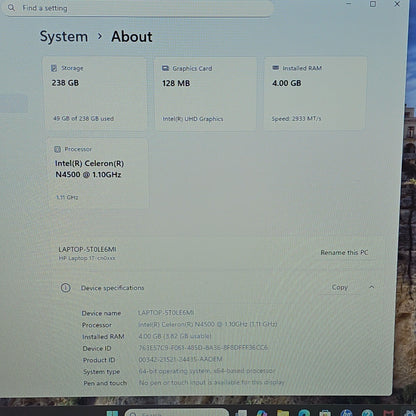Click the Device specifications section title
The height and width of the screenshot is (416, 416).
[x=112, y=288]
